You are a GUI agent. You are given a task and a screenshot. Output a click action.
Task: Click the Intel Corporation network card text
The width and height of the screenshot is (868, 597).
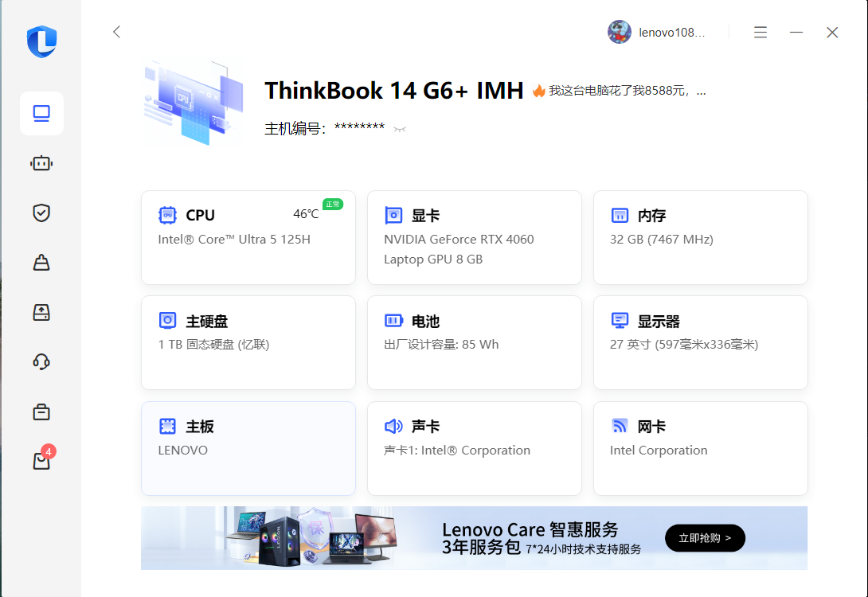coord(659,451)
